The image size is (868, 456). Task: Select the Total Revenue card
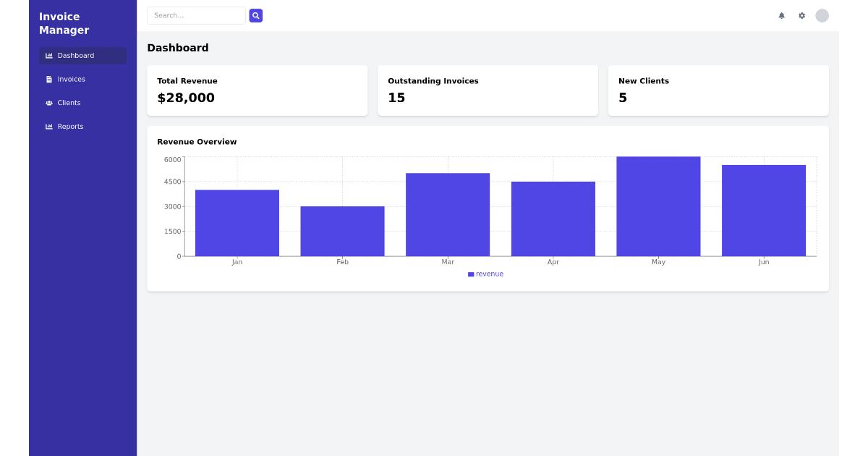click(257, 90)
